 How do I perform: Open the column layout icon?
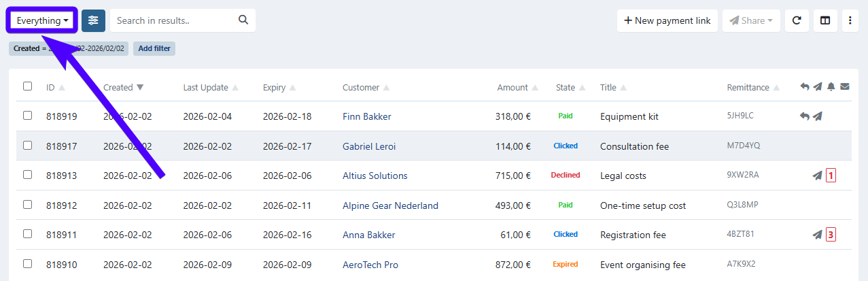coord(825,20)
